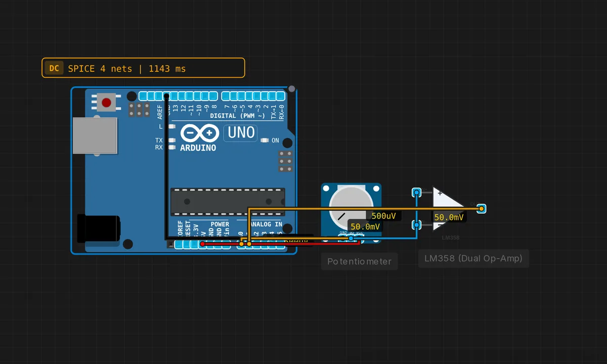Viewport: 607px width, 364px height.
Task: Click the 'SPICE 4 nets | 1143 ms' status text
Action: [x=127, y=68]
